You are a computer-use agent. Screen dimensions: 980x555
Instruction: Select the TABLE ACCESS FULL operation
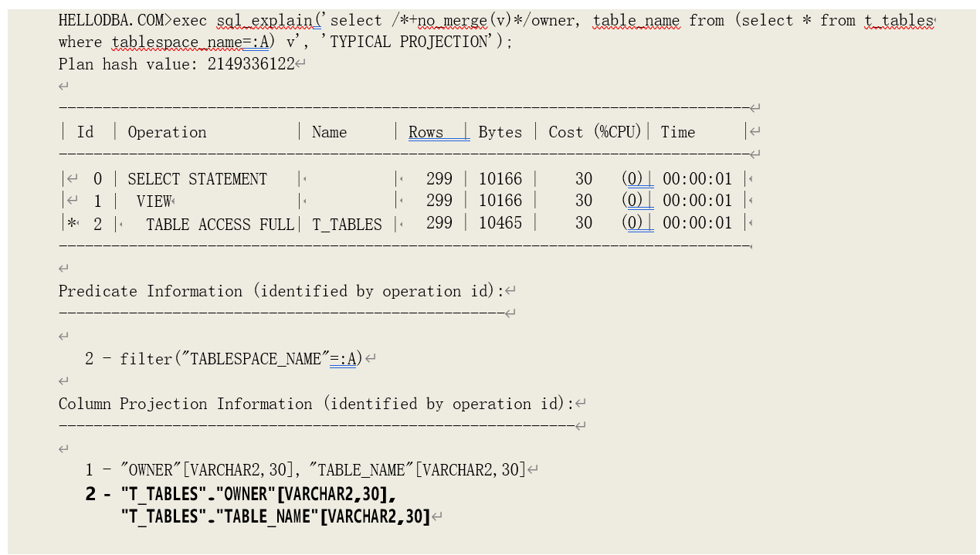[x=220, y=225]
